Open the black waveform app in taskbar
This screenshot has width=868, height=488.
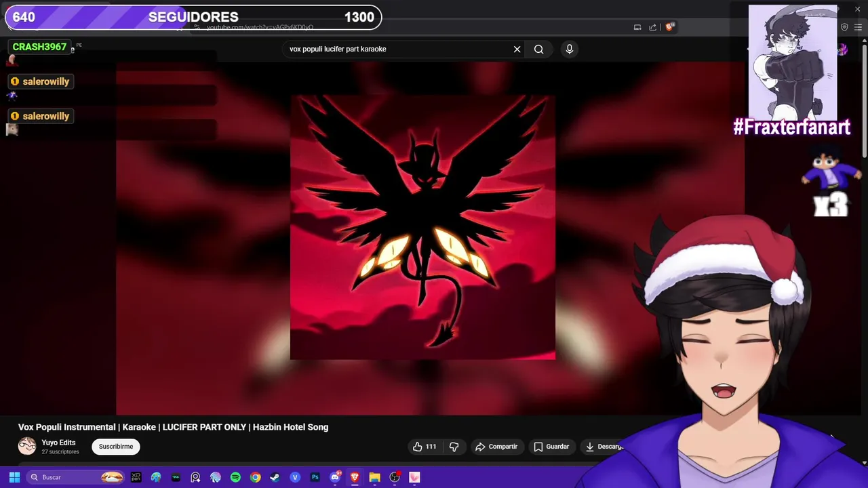point(176,477)
